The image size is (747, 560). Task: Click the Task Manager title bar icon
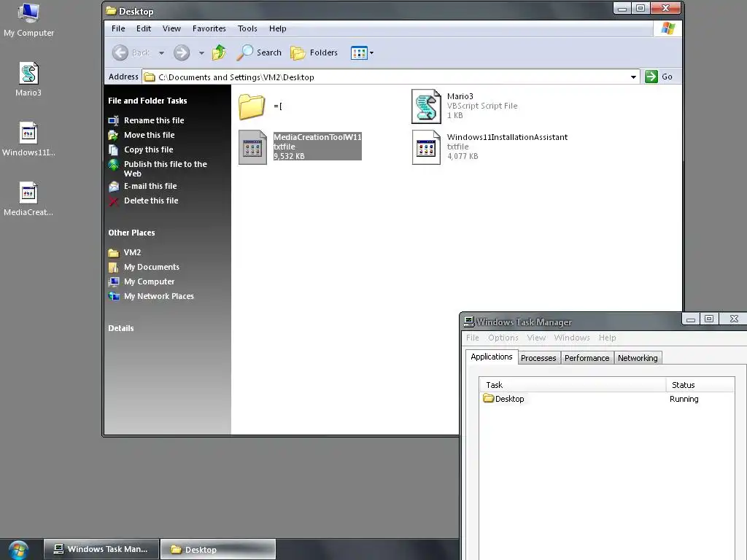pos(469,322)
